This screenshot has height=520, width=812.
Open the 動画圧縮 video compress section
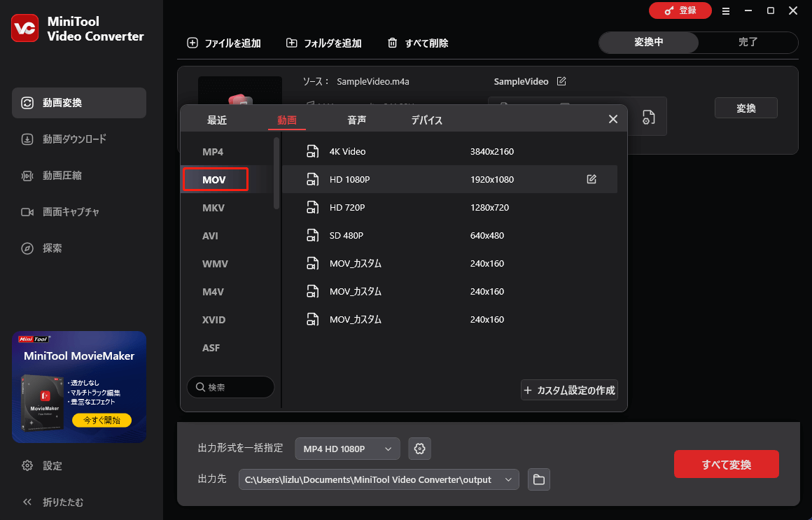pyautogui.click(x=78, y=176)
